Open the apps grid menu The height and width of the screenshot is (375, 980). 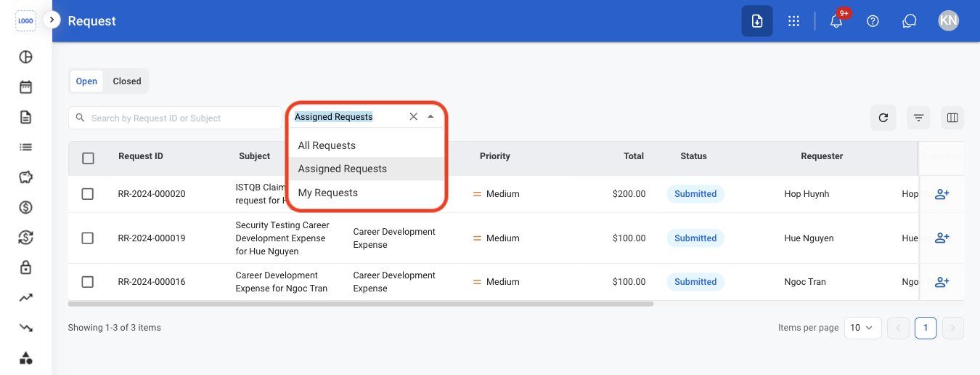tap(794, 21)
